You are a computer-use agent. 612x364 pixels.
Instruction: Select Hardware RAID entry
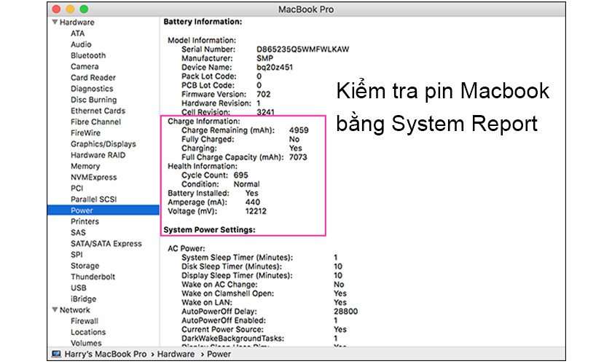[x=98, y=155]
